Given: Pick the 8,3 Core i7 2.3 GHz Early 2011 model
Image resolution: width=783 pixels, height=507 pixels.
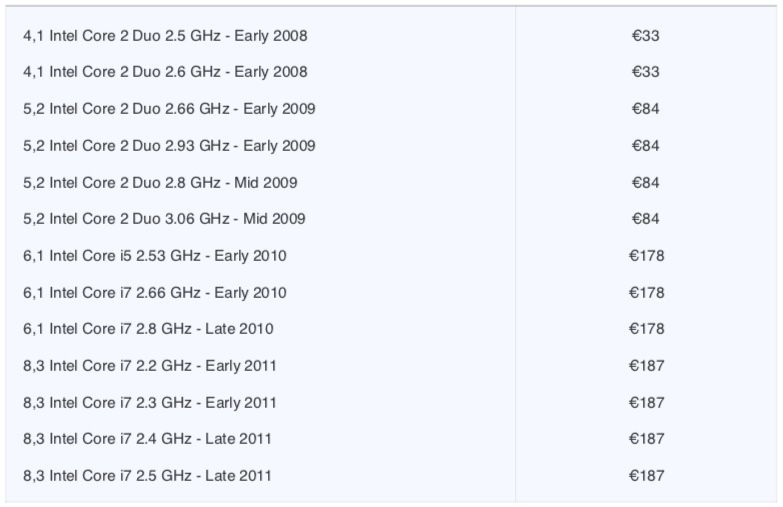Looking at the screenshot, I should coord(150,403).
